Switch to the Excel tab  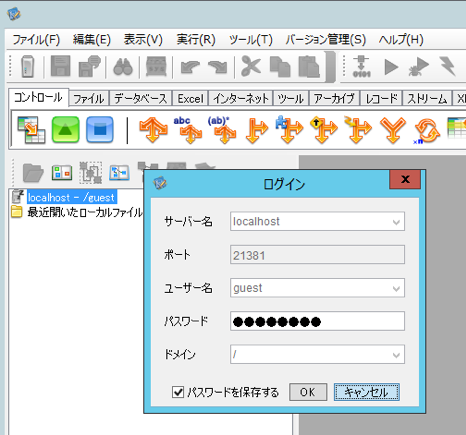point(190,99)
